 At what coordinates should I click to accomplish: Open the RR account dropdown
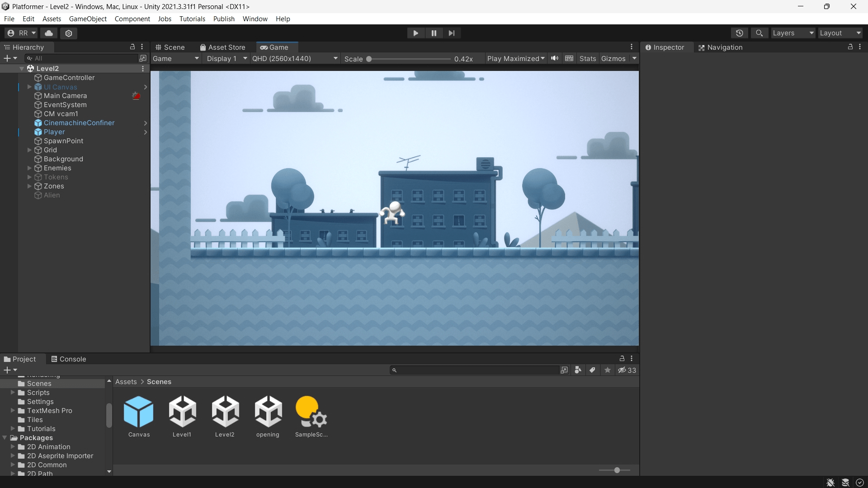(x=22, y=33)
